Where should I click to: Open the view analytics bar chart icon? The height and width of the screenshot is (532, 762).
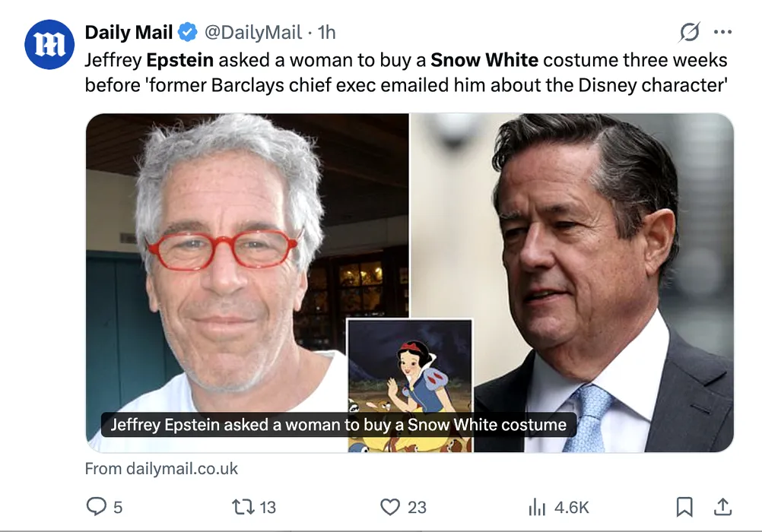(x=537, y=506)
